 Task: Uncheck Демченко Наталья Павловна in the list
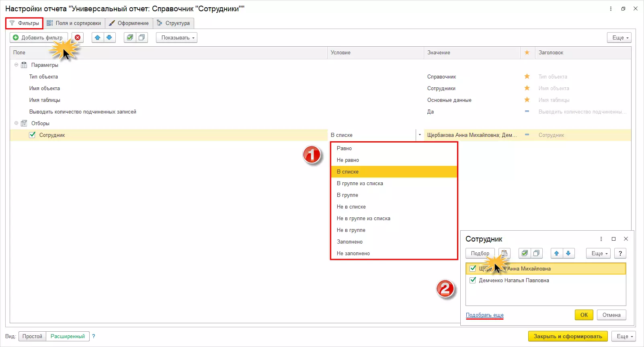[x=473, y=280]
